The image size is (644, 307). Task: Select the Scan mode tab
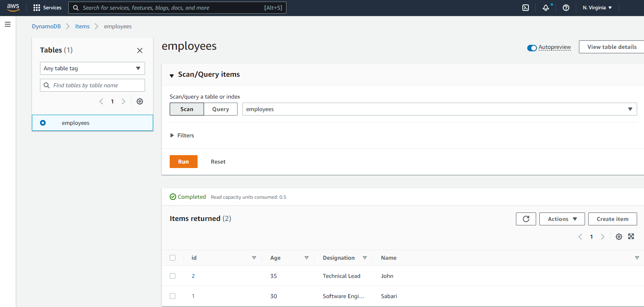tap(187, 109)
